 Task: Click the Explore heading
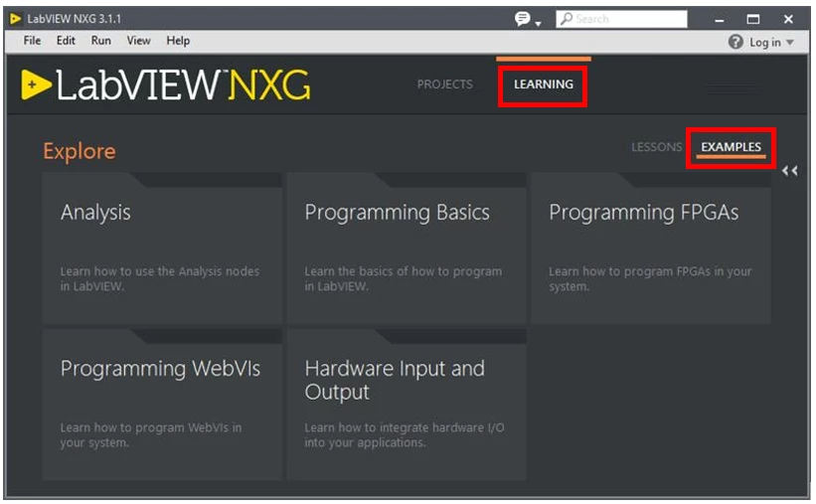click(80, 151)
